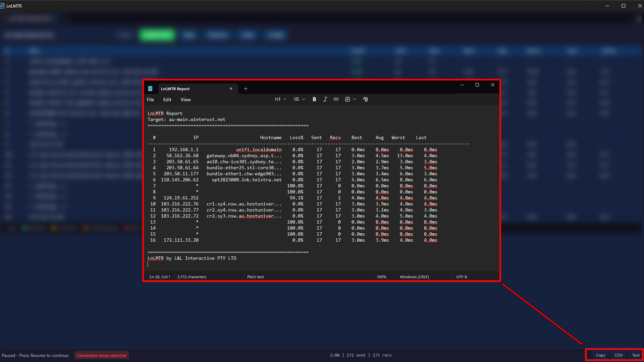
Task: Click the 100% zoom indicator
Action: click(x=381, y=277)
